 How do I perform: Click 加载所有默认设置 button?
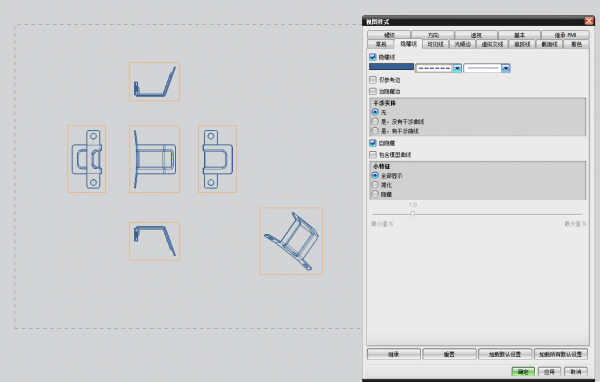pos(561,354)
